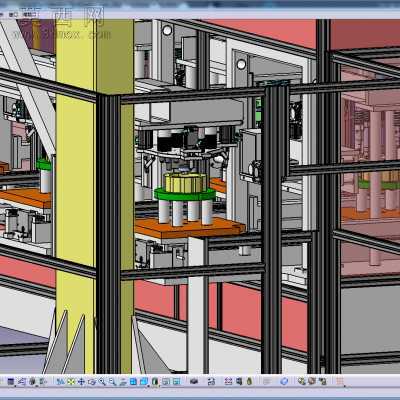This screenshot has height=400, width=400.
Task: Click the blue icon beside the red grid icon
Action: point(239,381)
